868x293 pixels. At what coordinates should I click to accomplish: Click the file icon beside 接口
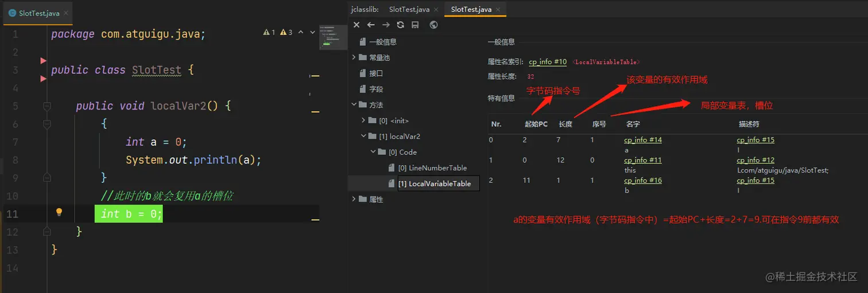coord(363,73)
